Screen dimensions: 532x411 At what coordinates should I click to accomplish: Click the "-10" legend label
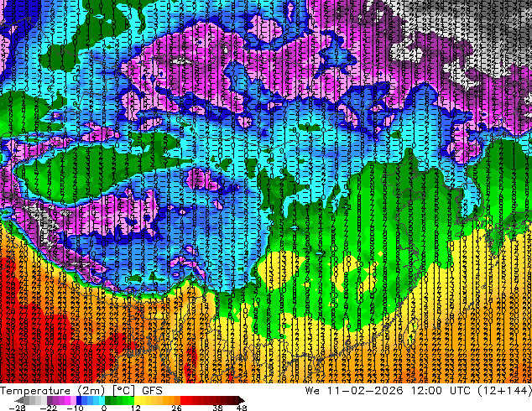click(x=76, y=408)
